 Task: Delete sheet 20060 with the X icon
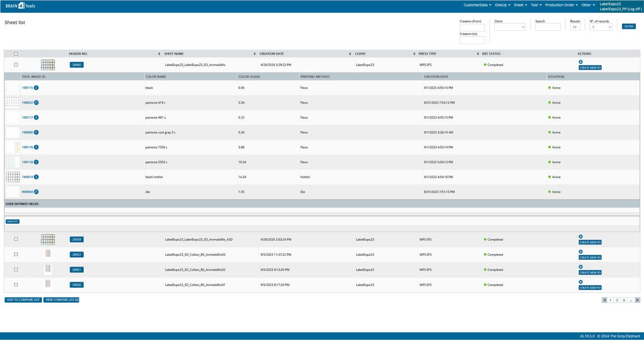point(581,62)
